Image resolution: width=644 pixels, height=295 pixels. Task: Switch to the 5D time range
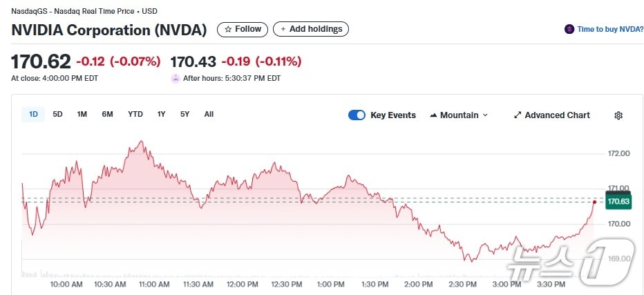click(58, 115)
